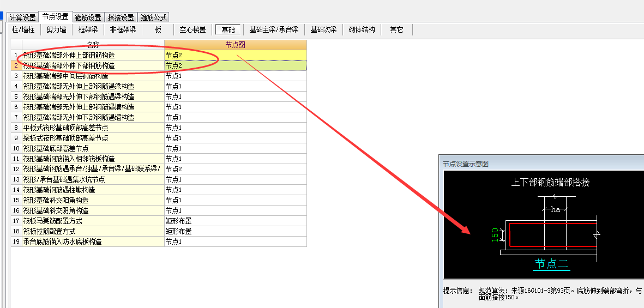This screenshot has width=644, height=308.
Task: Click the 上下部钢筋端部搭接 diagram title
Action: point(550,182)
